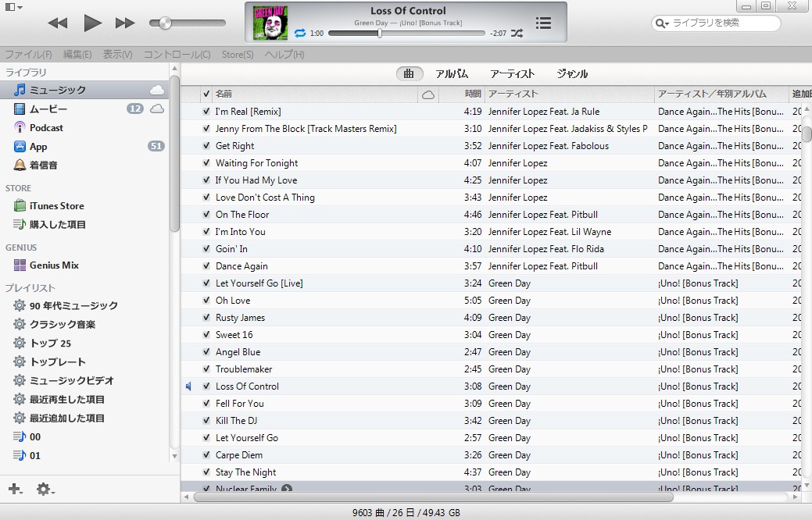This screenshot has height=520, width=812.
Task: Toggle the checkmark column header
Action: point(206,94)
